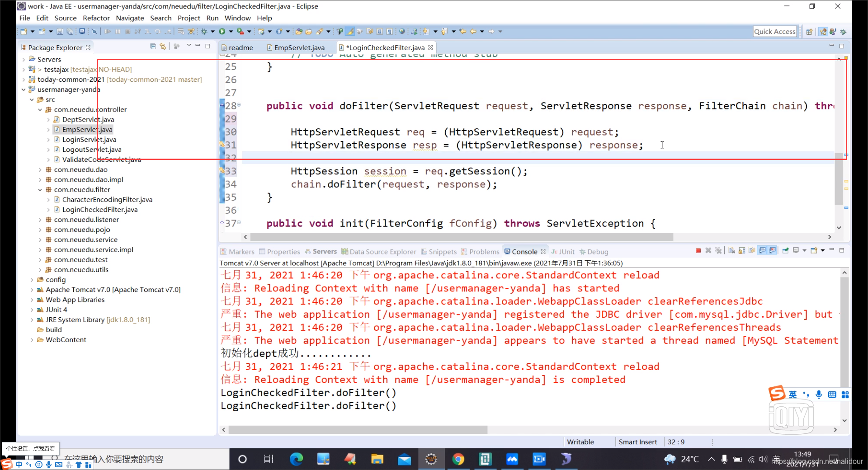Terminate server with red Console stop icon

tap(698, 251)
